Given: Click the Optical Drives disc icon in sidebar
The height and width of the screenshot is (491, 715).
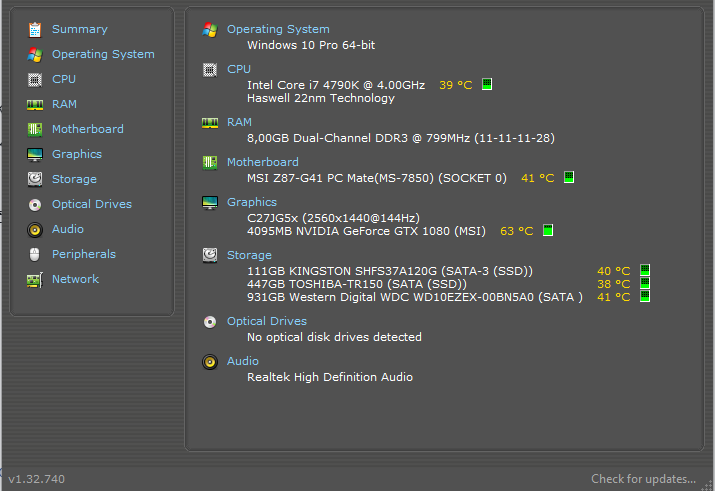Looking at the screenshot, I should pos(35,205).
